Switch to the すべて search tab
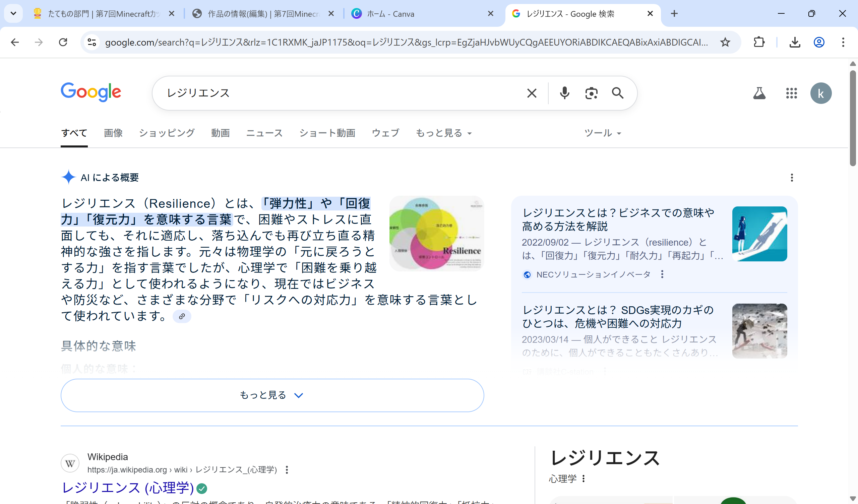Image resolution: width=858 pixels, height=504 pixels. (74, 133)
